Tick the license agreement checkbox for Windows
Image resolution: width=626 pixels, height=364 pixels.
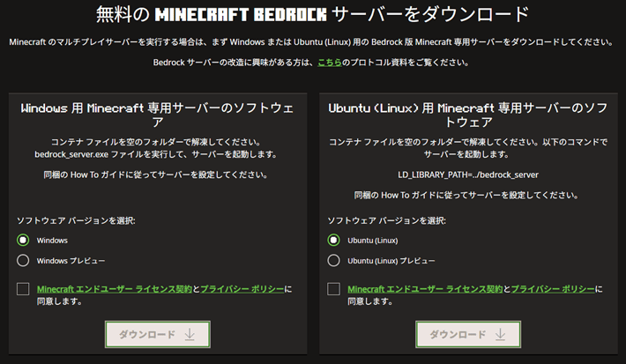pyautogui.click(x=24, y=289)
